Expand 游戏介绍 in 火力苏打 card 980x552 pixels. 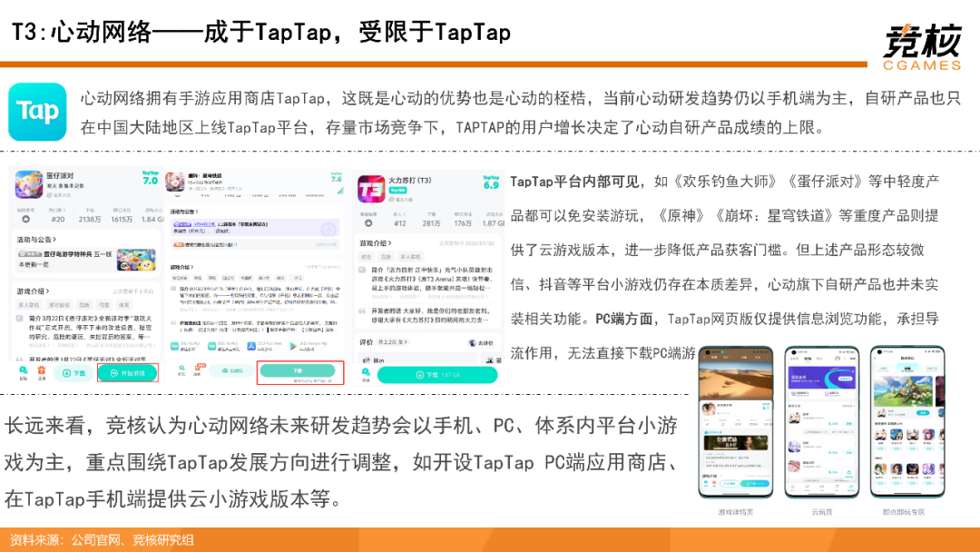click(x=376, y=243)
